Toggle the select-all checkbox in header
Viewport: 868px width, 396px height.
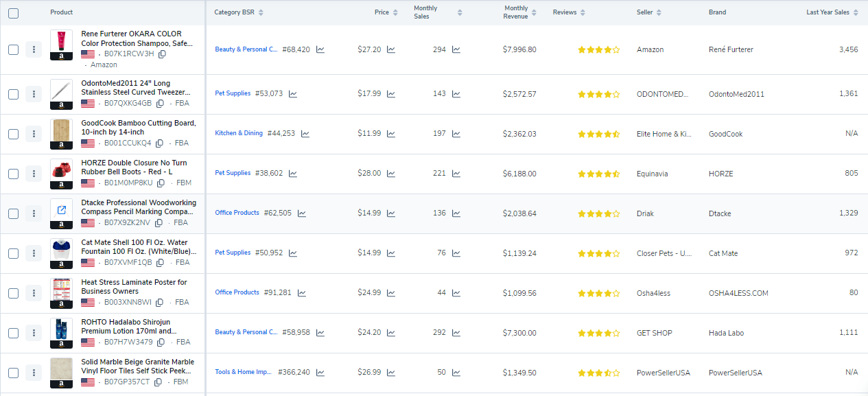(x=14, y=13)
